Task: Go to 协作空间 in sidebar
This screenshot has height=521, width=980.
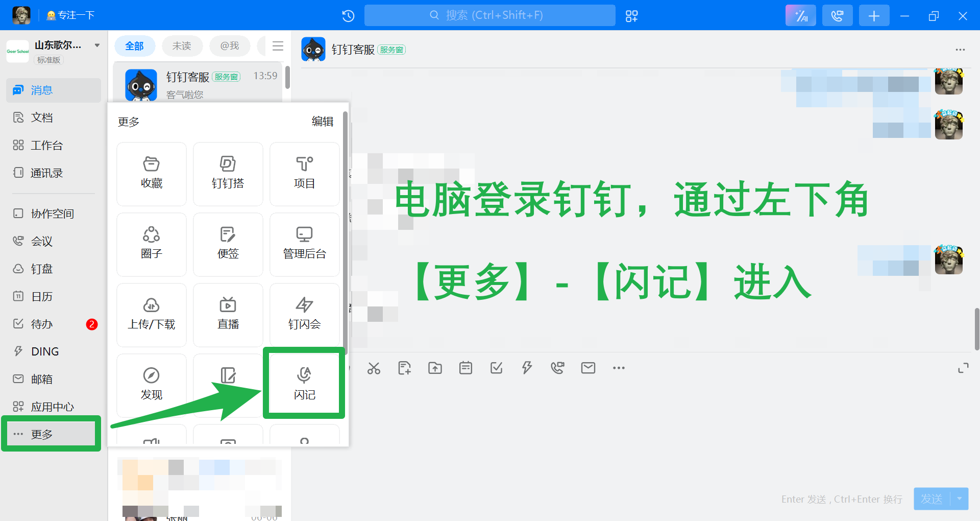Action: pos(54,214)
